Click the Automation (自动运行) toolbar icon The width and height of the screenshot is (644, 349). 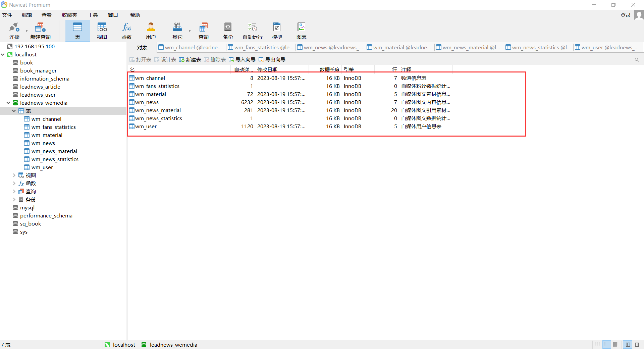click(252, 31)
